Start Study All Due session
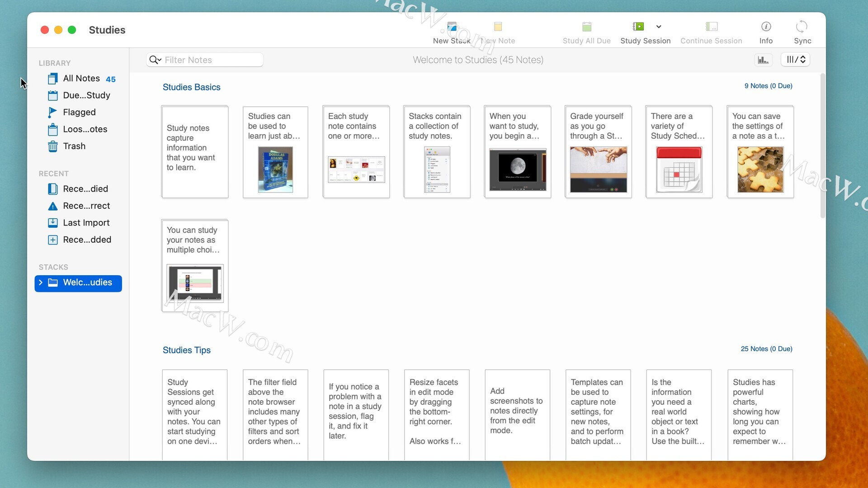This screenshot has height=488, width=868. 586,33
